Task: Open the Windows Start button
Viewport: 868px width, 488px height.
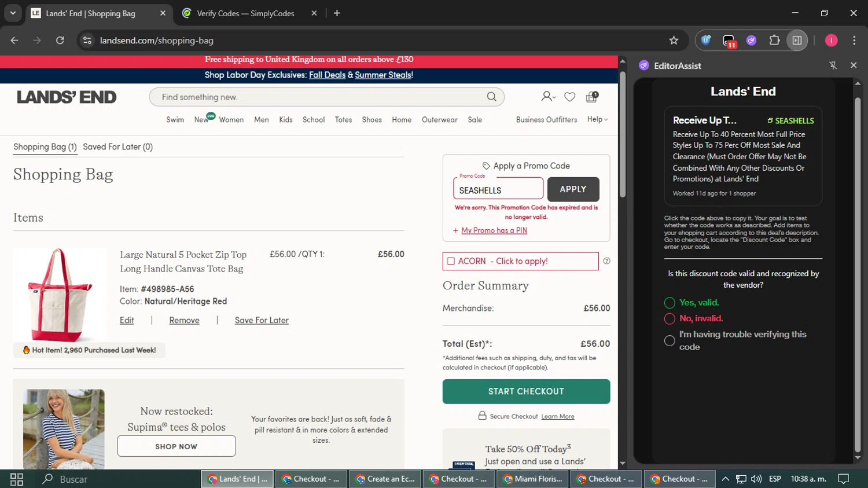Action: click(x=17, y=479)
